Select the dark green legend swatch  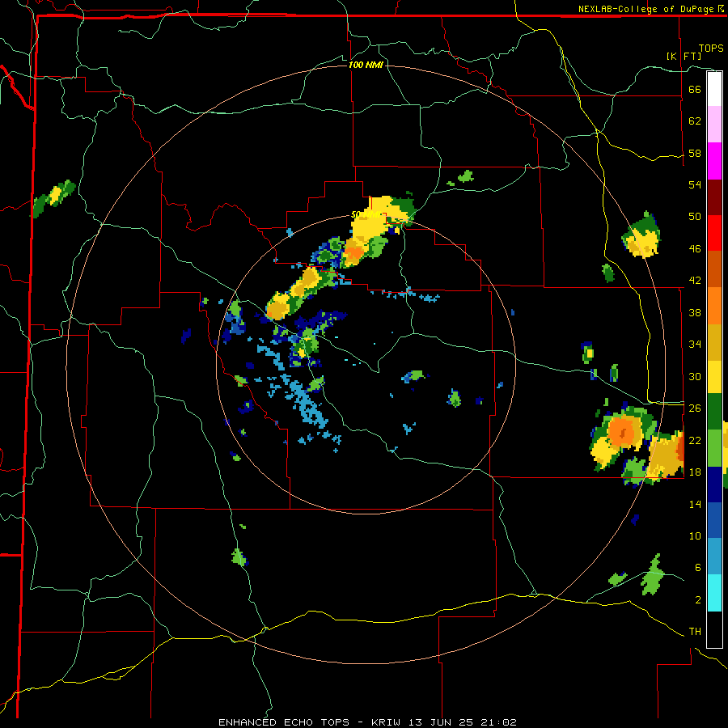pyautogui.click(x=714, y=412)
